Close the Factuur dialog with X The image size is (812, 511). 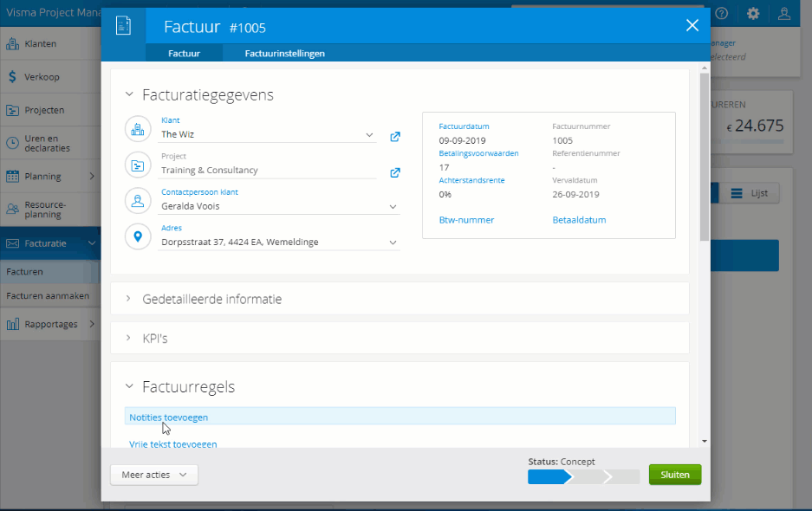coord(692,25)
